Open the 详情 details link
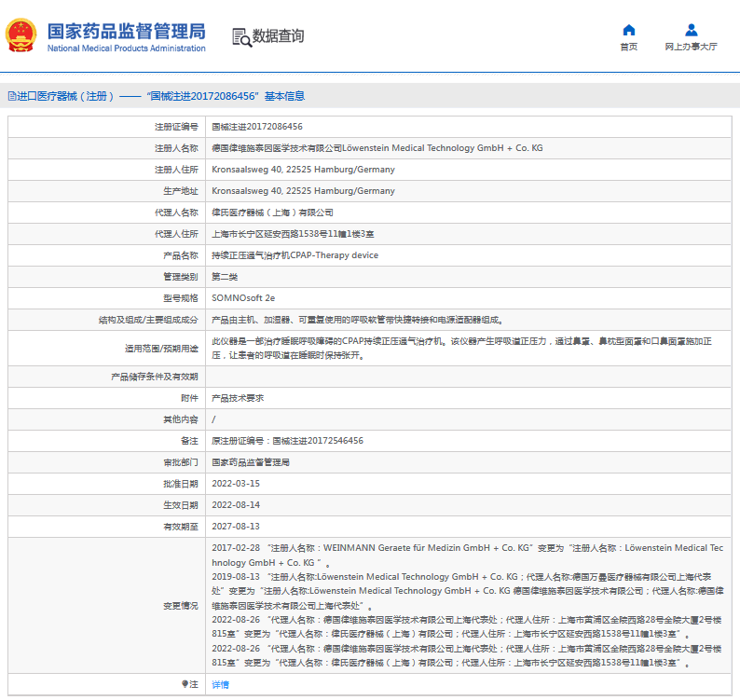Viewport: 740px width, 700px height. [x=220, y=684]
